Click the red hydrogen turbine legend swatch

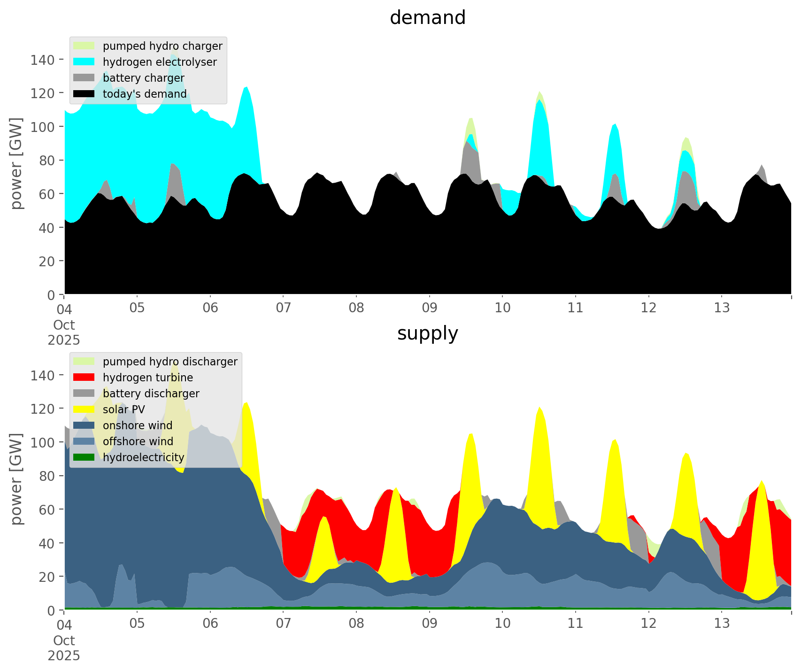coord(84,378)
